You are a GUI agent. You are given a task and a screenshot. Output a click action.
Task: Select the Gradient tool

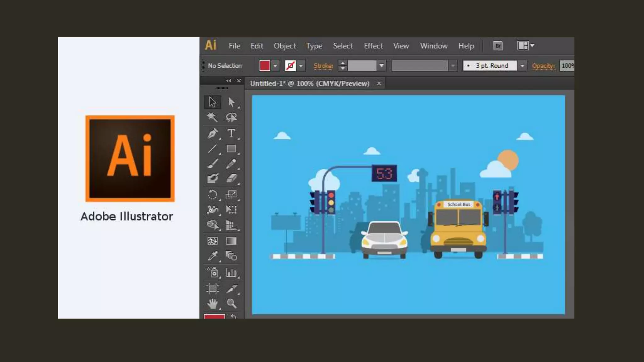[231, 241]
